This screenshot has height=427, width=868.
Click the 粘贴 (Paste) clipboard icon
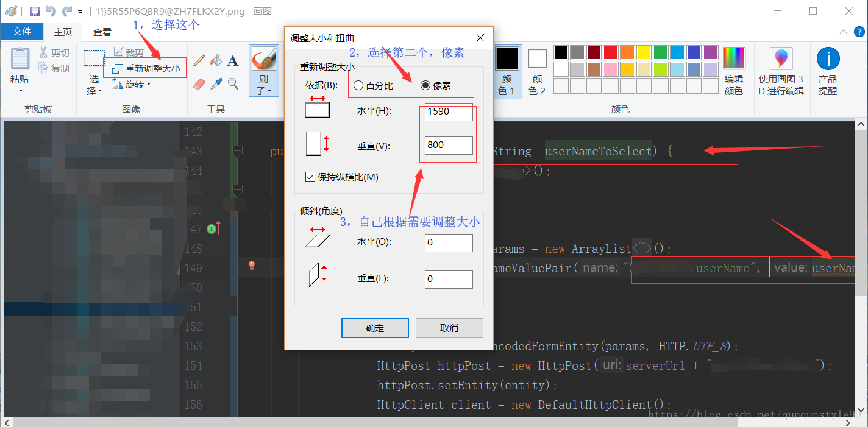(20, 58)
